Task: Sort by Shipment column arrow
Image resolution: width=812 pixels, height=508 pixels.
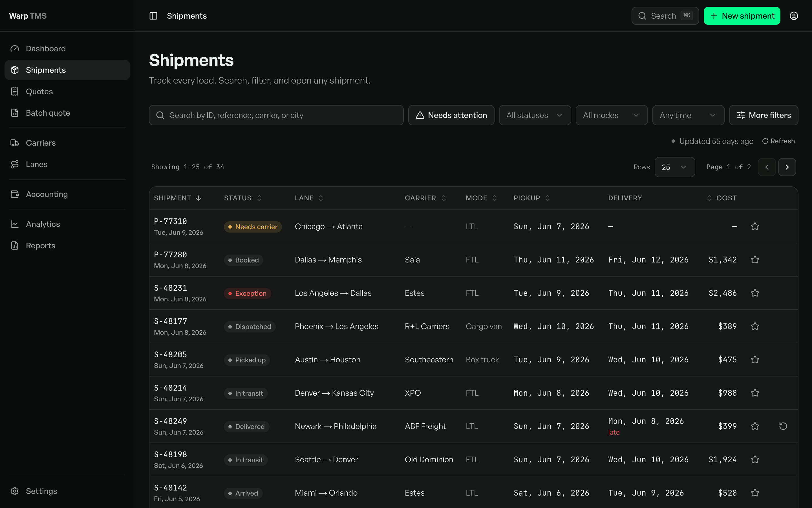Action: coord(198,198)
